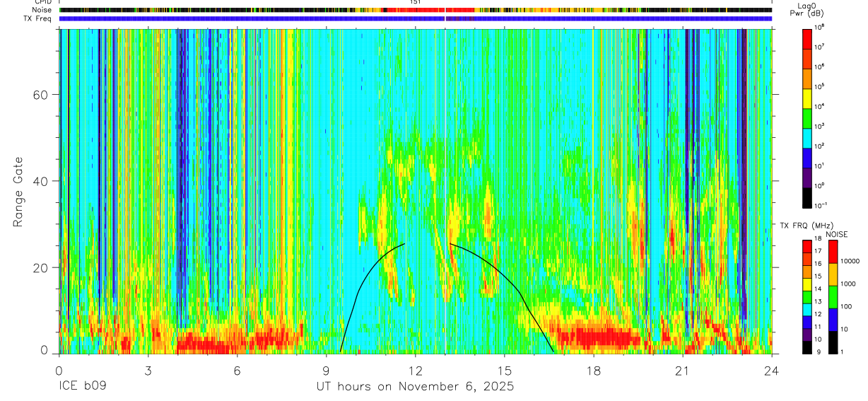
Task: Pick the green segment of the NOISE colorbar
Action: coord(832,297)
